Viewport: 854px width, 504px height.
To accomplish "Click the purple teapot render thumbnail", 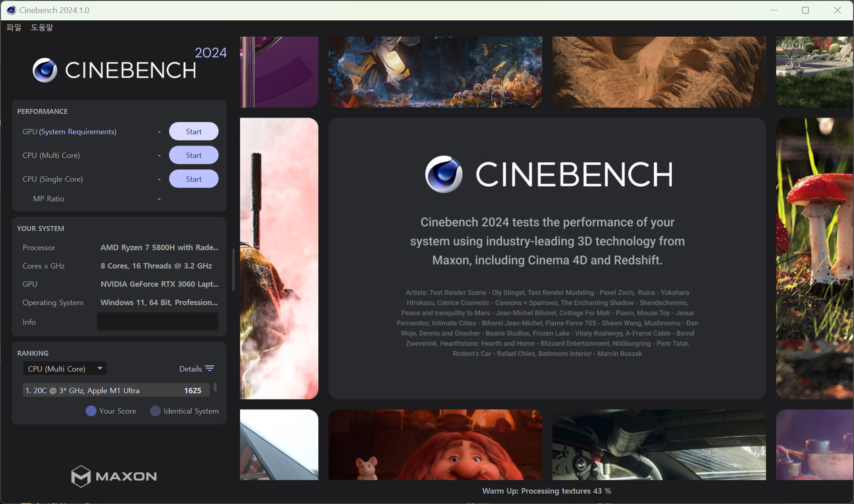I will tap(815, 445).
